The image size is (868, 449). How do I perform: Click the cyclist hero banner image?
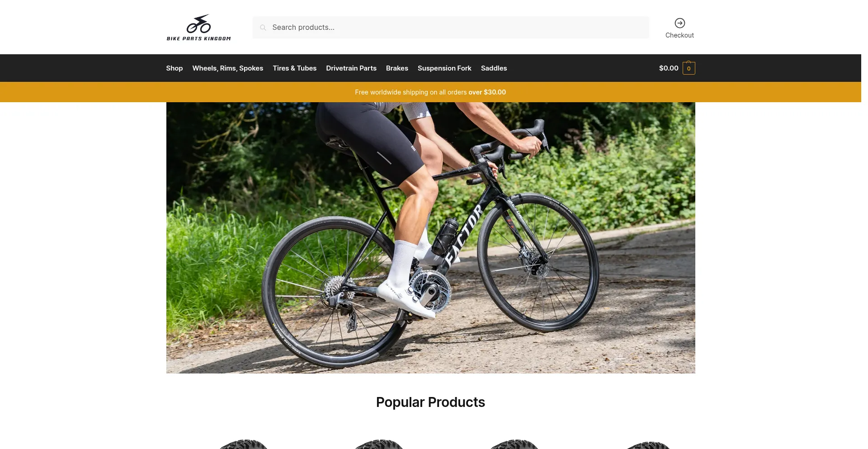pyautogui.click(x=430, y=238)
